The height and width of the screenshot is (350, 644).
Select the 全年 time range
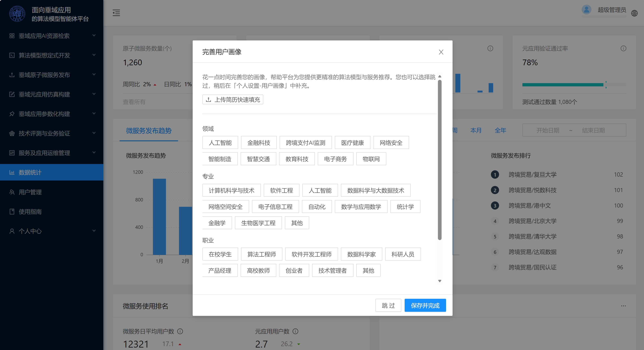tap(500, 130)
